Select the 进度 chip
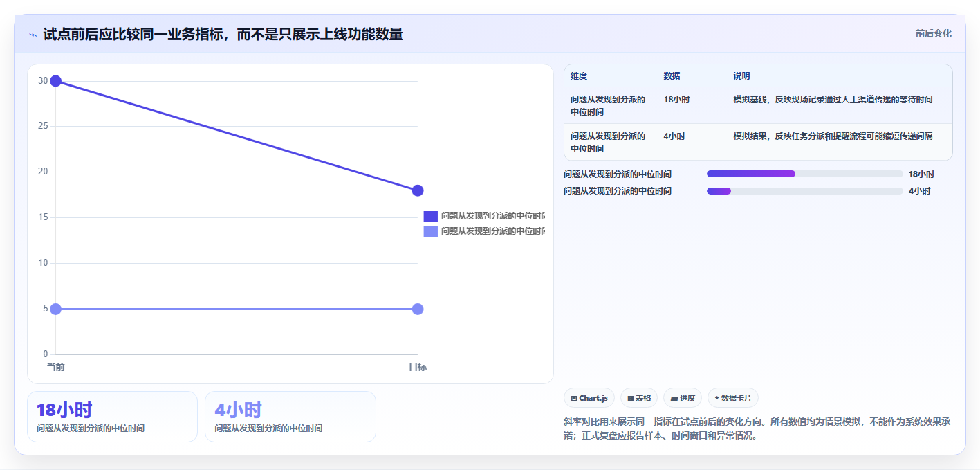This screenshot has height=470, width=980. click(x=683, y=398)
